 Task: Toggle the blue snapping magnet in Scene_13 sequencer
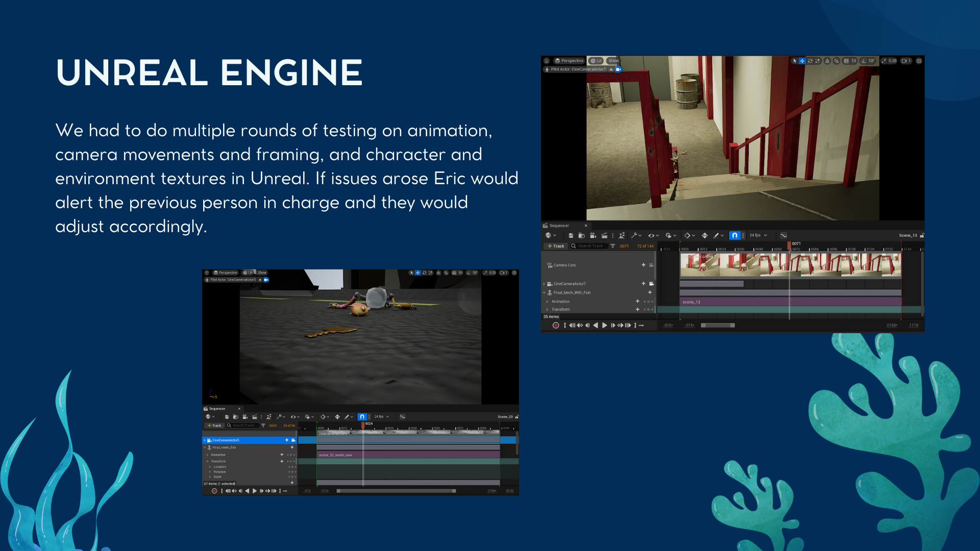coord(734,235)
